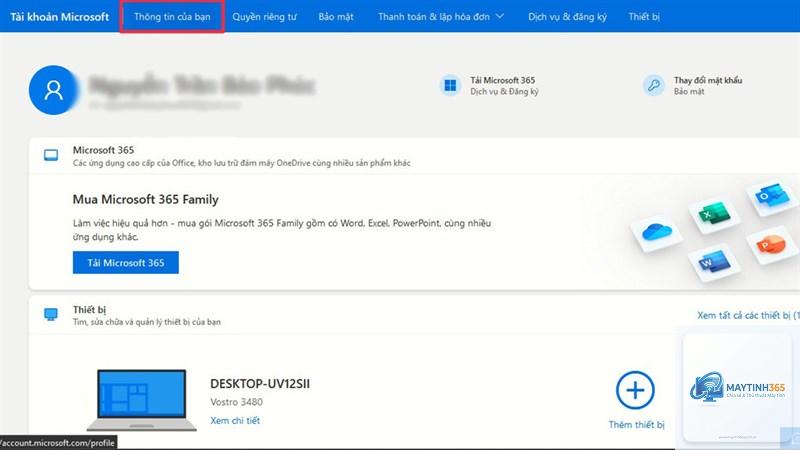The image size is (800, 450).
Task: Click the plus icon to add device
Action: coord(635,390)
